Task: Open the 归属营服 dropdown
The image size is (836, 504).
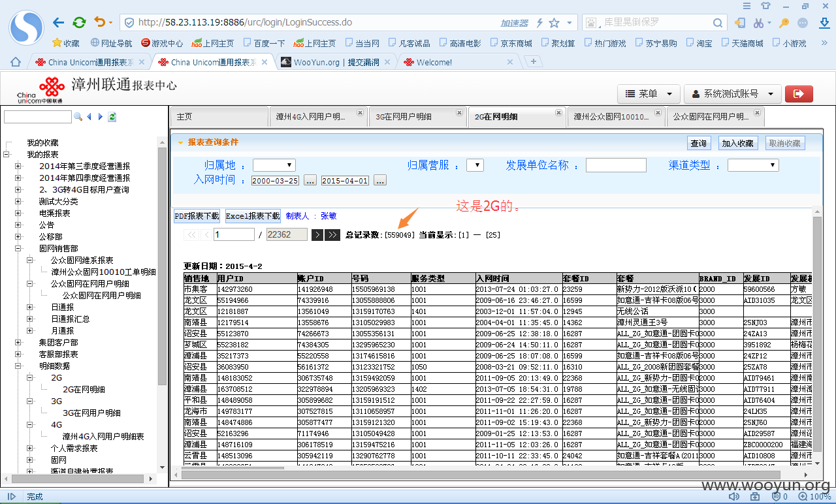Action: pos(475,165)
